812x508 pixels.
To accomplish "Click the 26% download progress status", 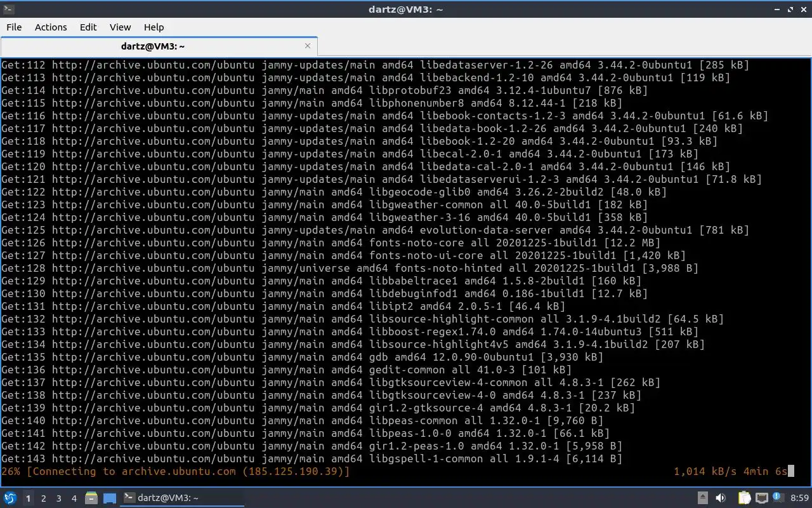I will (x=175, y=471).
